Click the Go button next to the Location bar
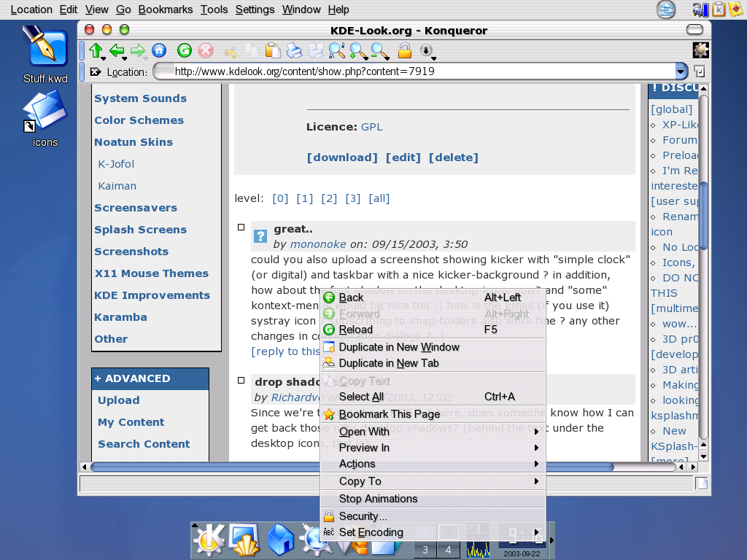The width and height of the screenshot is (747, 560). [700, 72]
